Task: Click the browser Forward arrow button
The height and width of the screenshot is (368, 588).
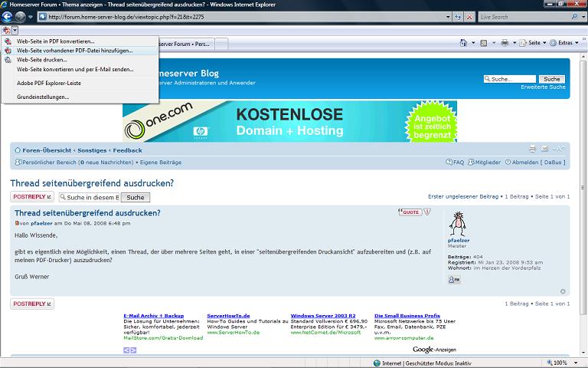Action: tap(20, 17)
